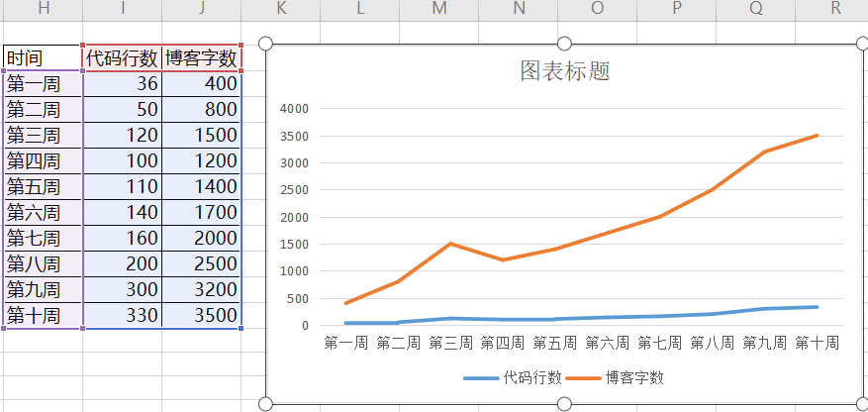Select the chart title 图表标题
The width and height of the screenshot is (868, 412).
(564, 71)
